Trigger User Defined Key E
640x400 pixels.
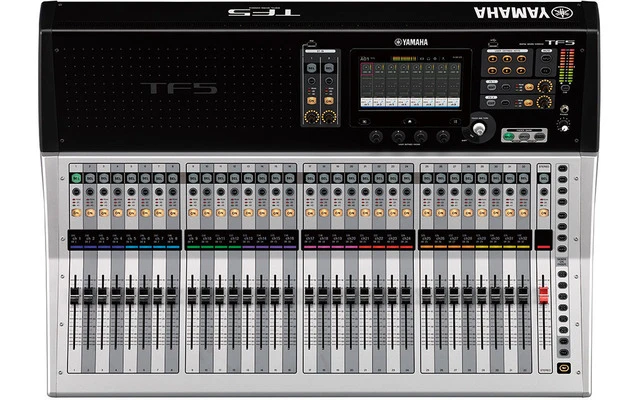(507, 71)
